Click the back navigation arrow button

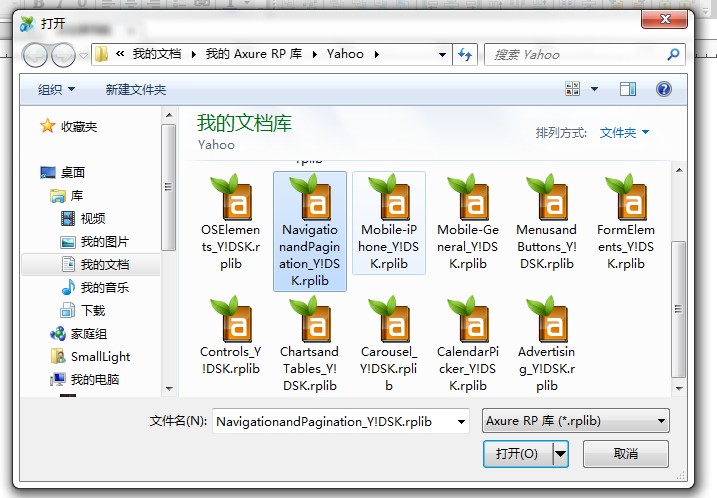(35, 55)
